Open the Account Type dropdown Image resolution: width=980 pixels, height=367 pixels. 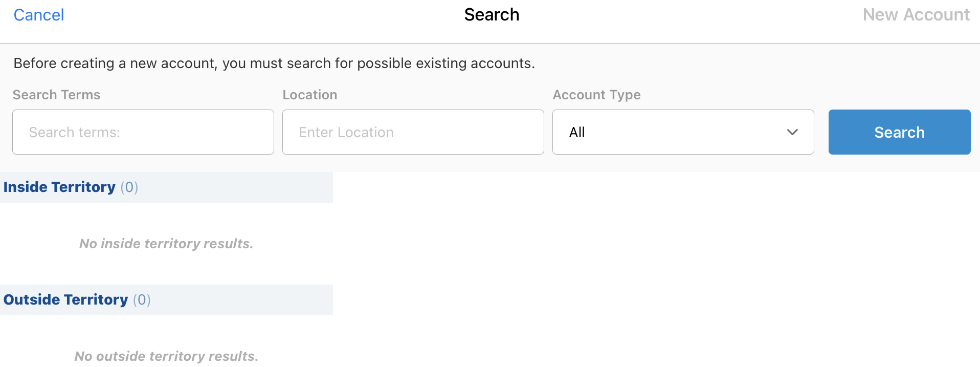[683, 132]
